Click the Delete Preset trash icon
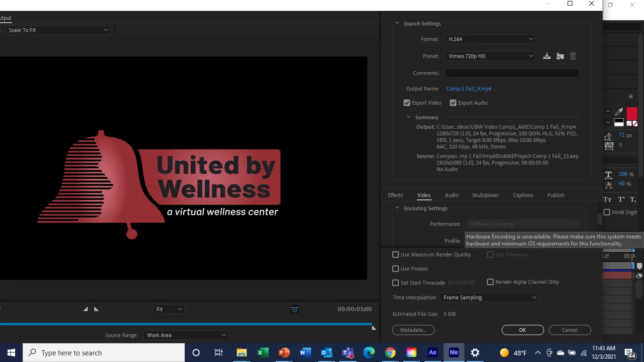 click(x=573, y=56)
